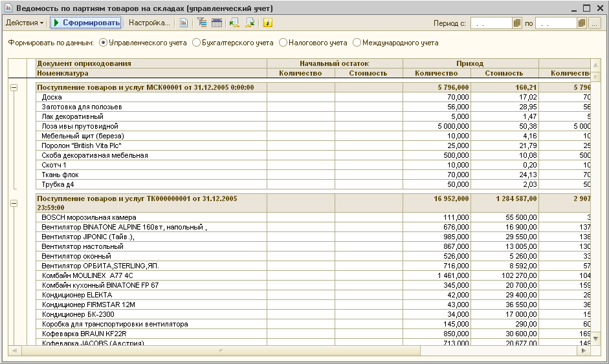Click the vertical scrollbar up arrow

coord(595,65)
